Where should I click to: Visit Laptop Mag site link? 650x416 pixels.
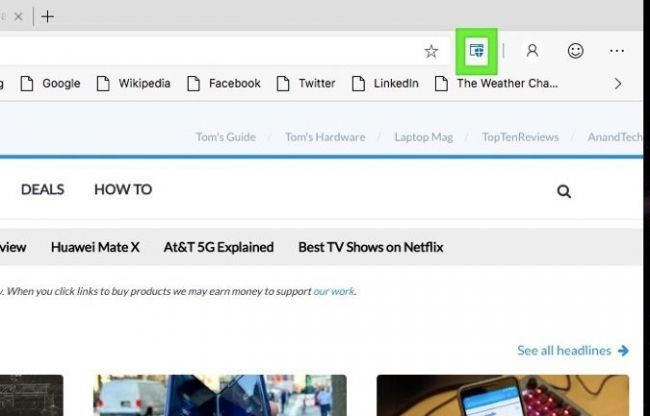tap(424, 137)
